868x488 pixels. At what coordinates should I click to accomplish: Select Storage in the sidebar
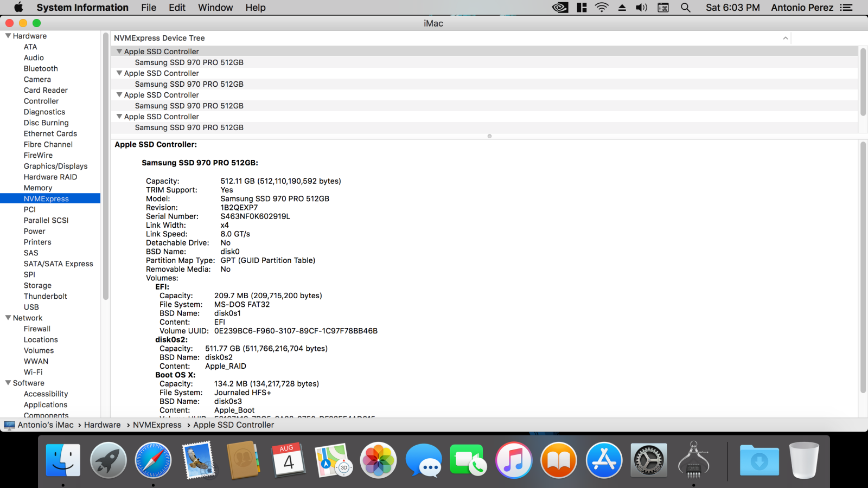tap(37, 285)
